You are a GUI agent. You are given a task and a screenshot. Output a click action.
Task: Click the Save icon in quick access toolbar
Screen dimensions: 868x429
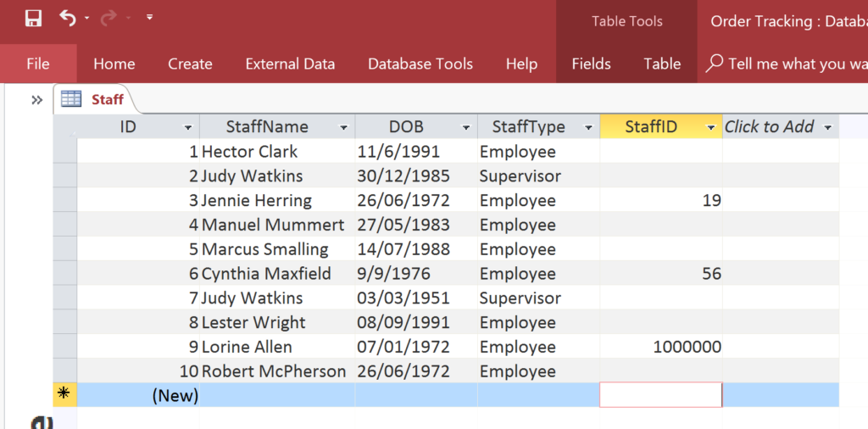coord(33,19)
